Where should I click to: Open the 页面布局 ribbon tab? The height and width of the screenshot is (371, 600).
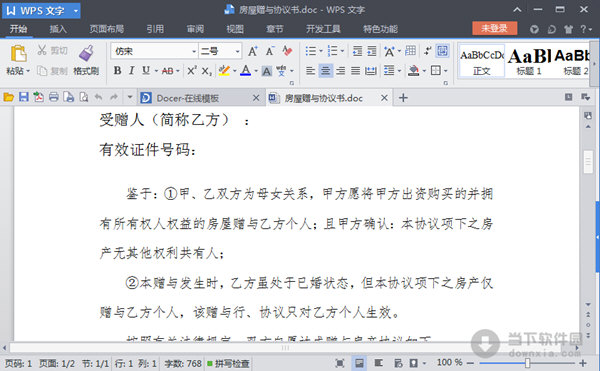(107, 29)
